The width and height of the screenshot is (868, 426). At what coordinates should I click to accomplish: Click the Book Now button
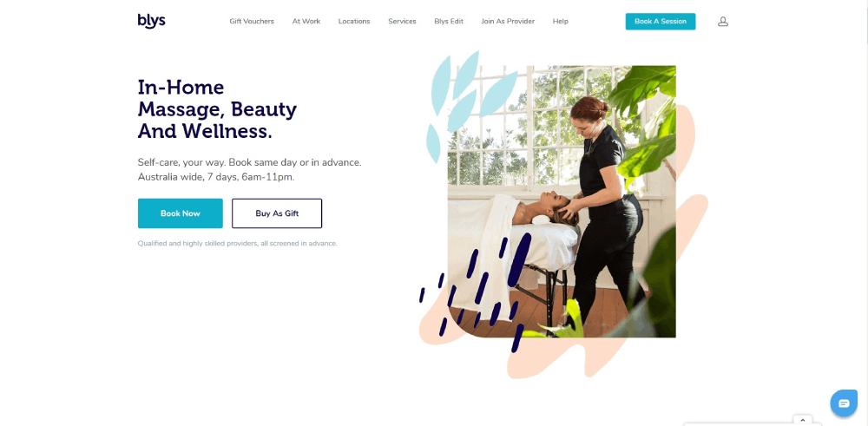[181, 213]
